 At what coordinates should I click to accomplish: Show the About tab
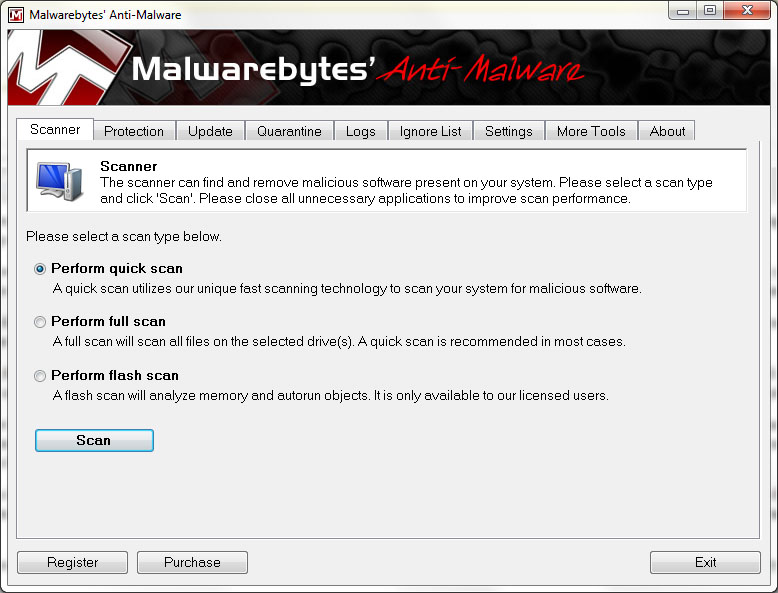667,131
